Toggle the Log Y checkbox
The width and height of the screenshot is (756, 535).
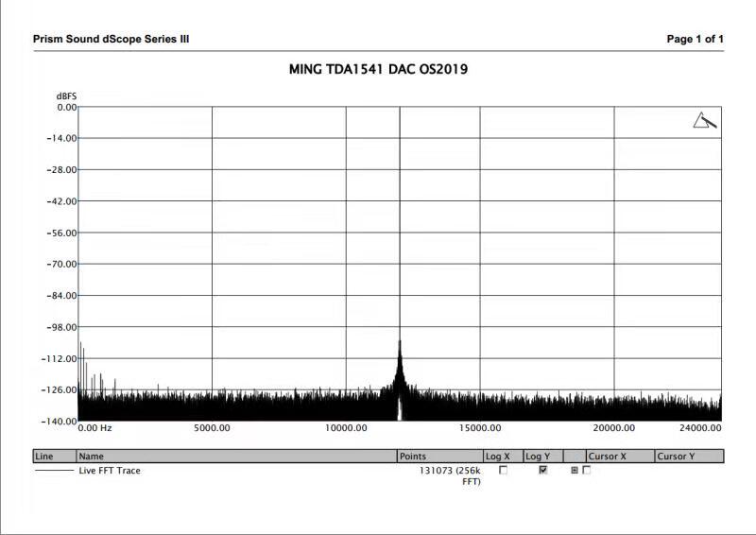coord(543,470)
